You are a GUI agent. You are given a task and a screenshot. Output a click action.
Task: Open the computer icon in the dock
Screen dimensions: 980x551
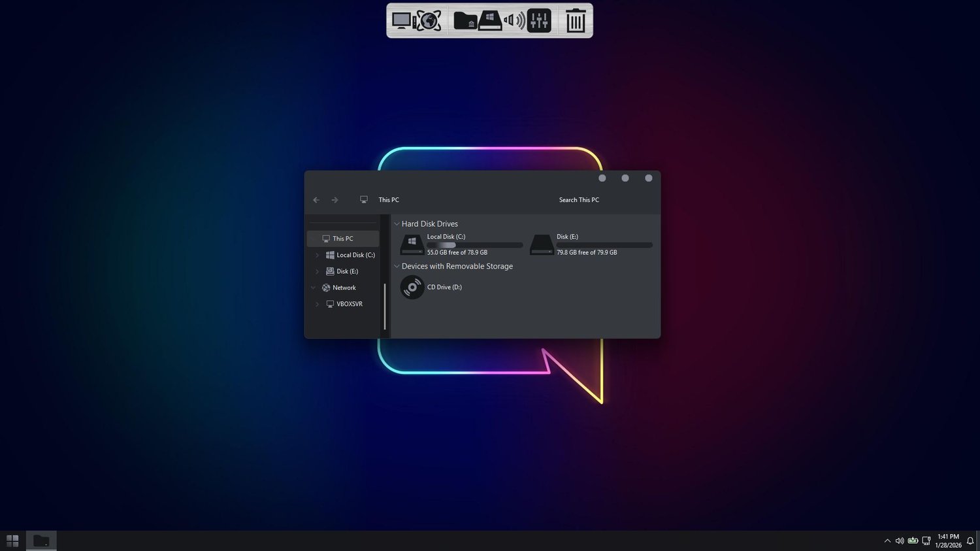point(402,20)
